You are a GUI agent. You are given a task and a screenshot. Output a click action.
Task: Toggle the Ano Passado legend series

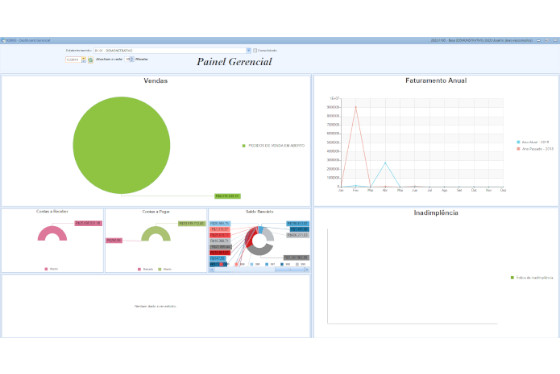tap(535, 149)
